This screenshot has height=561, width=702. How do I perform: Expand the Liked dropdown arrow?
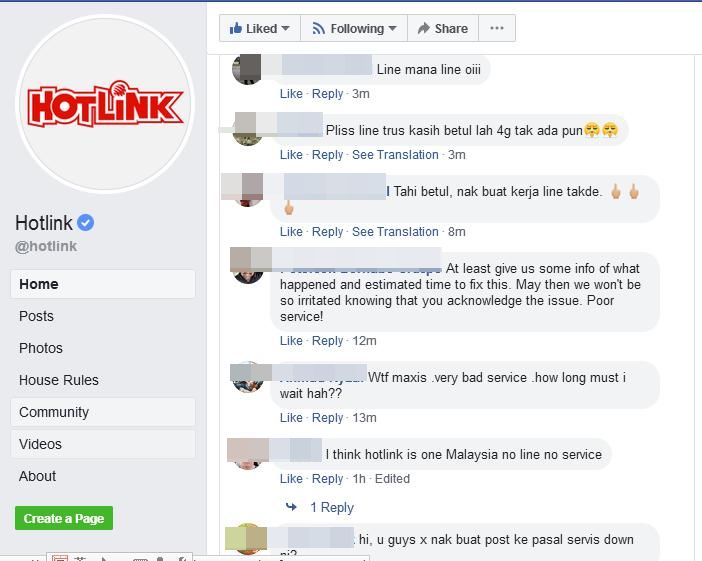tap(285, 29)
